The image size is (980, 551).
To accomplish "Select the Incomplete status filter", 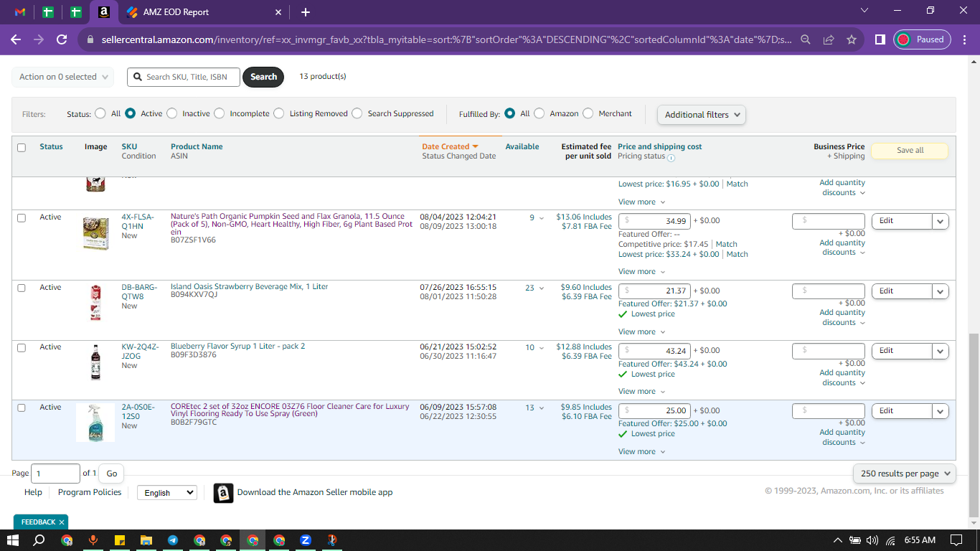I will [x=220, y=113].
